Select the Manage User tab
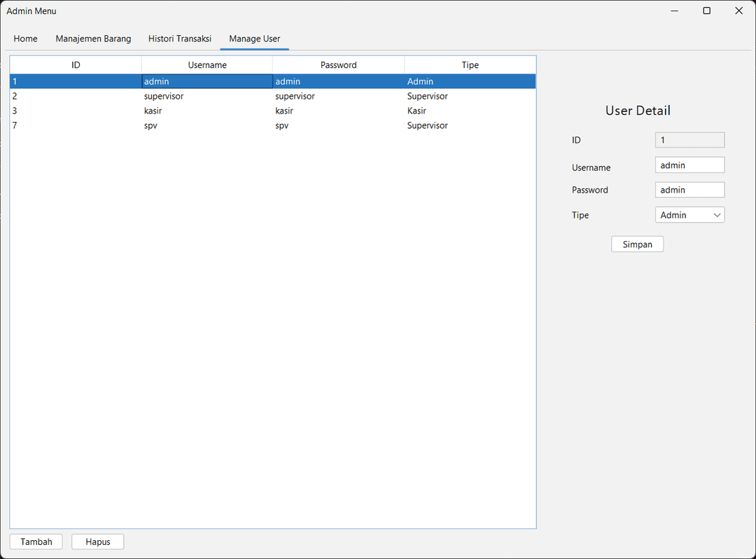 (254, 39)
